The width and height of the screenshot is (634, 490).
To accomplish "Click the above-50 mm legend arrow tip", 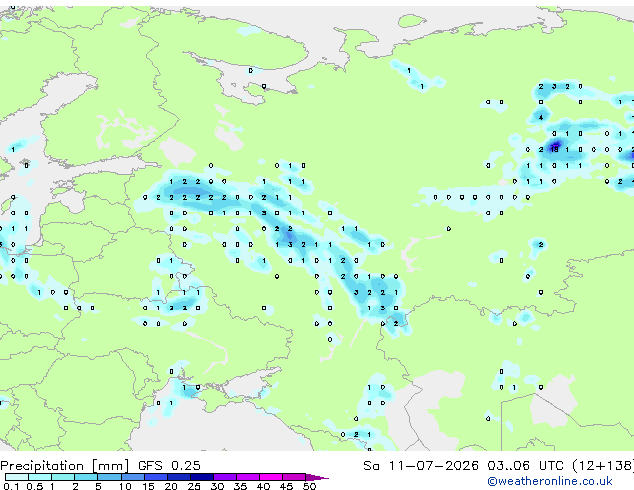I will coord(317,477).
